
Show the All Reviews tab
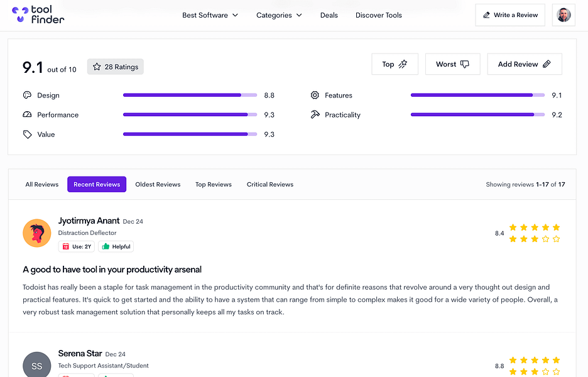(42, 185)
